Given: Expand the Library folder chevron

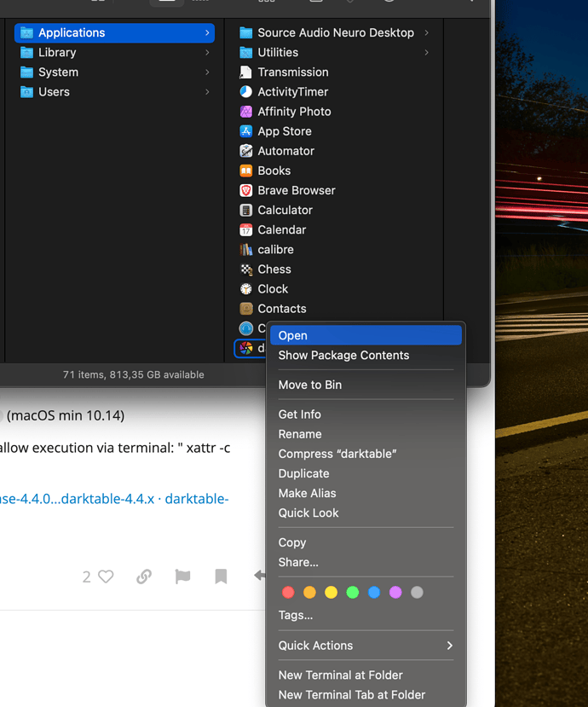Looking at the screenshot, I should 207,53.
